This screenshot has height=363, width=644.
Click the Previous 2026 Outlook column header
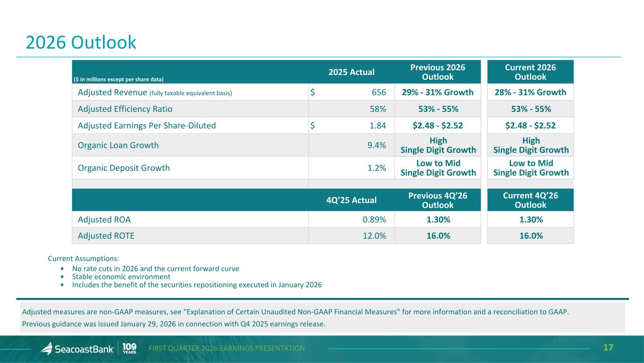tap(437, 72)
